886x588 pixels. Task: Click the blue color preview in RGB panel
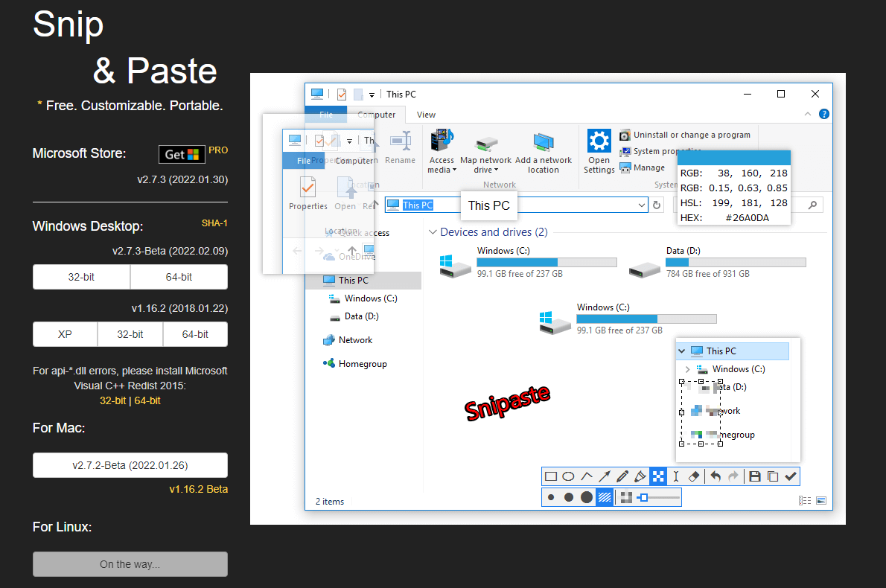[734, 158]
